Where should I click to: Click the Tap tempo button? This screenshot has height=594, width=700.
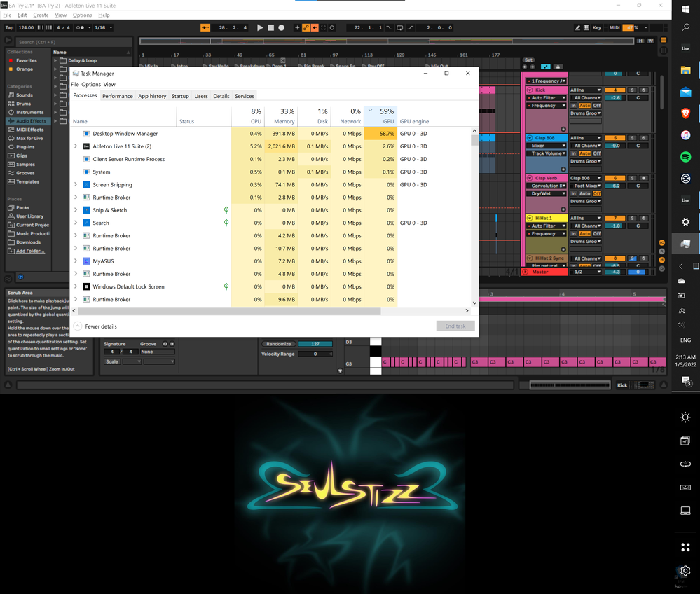pos(9,28)
